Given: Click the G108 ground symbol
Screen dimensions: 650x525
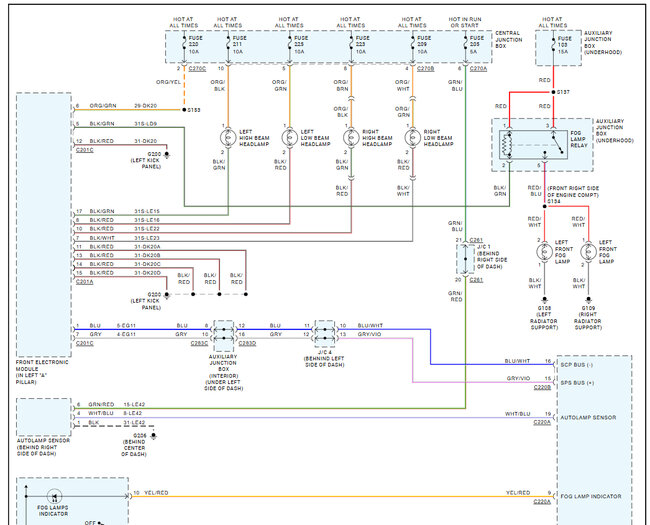Looking at the screenshot, I should click(x=544, y=299).
